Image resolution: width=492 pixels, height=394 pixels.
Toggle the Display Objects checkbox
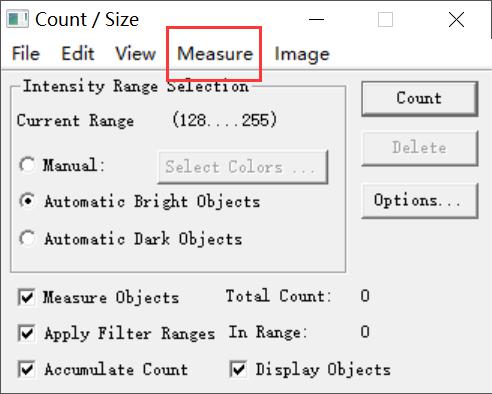238,369
